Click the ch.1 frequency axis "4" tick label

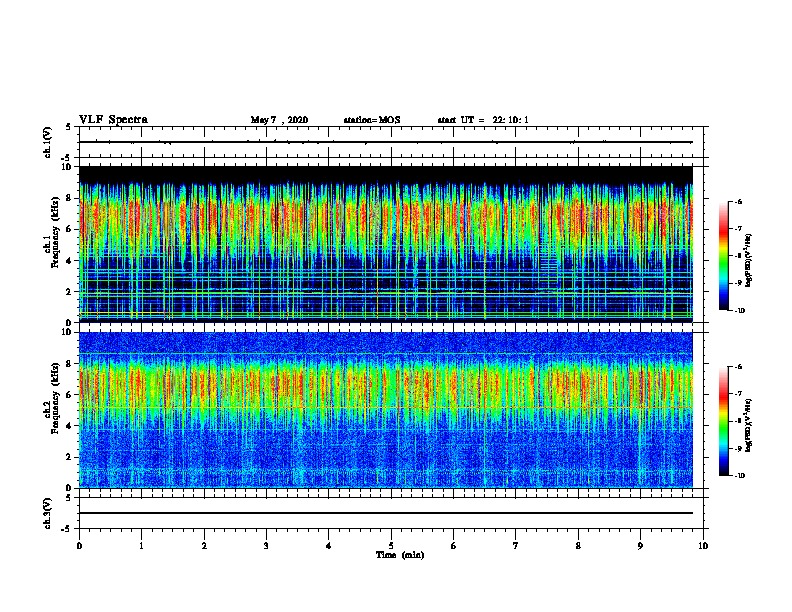(69, 261)
